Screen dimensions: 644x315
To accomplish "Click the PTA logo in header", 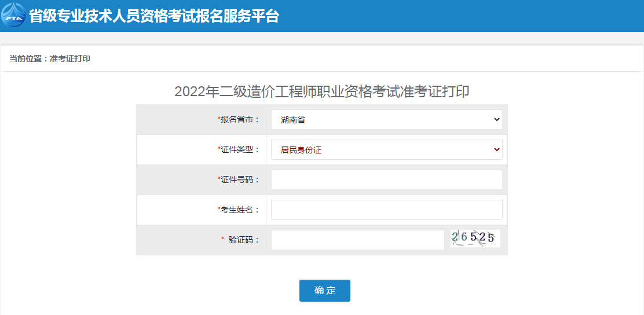I will pos(13,15).
